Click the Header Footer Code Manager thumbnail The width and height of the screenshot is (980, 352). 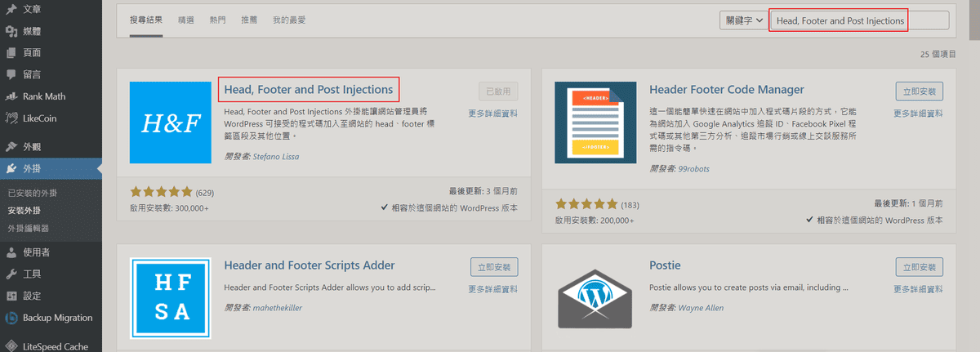[x=595, y=122]
